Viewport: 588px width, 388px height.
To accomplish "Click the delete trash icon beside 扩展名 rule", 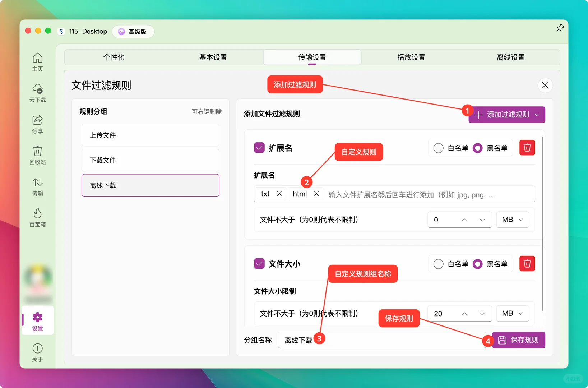I will [x=527, y=147].
